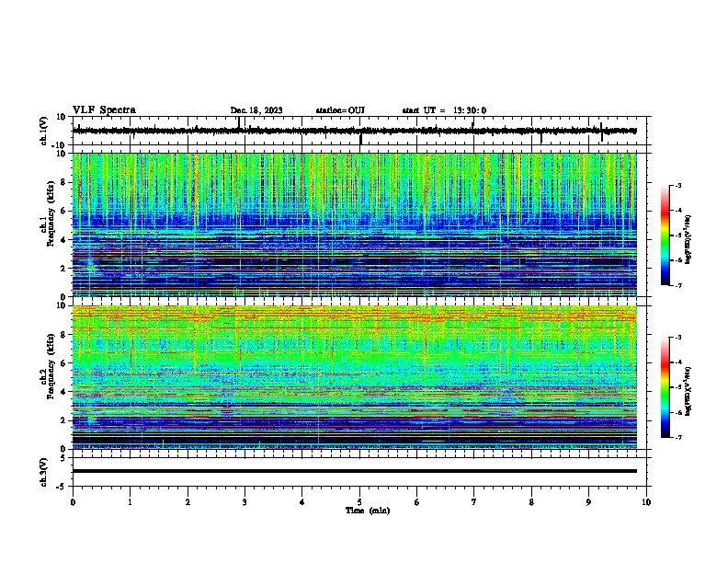The height and width of the screenshot is (563, 728).
Task: Click time axis tick label "3"
Action: pyautogui.click(x=245, y=502)
